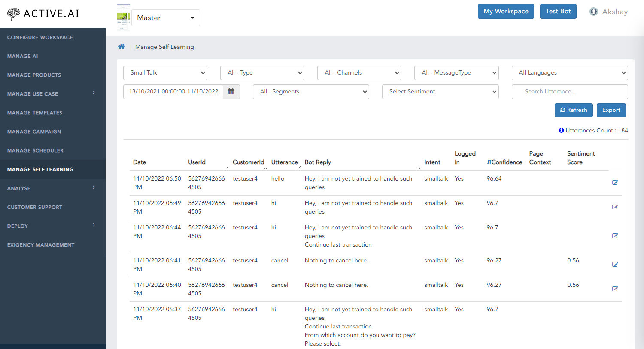This screenshot has width=644, height=349.
Task: Click the Test Bot button
Action: click(x=558, y=12)
